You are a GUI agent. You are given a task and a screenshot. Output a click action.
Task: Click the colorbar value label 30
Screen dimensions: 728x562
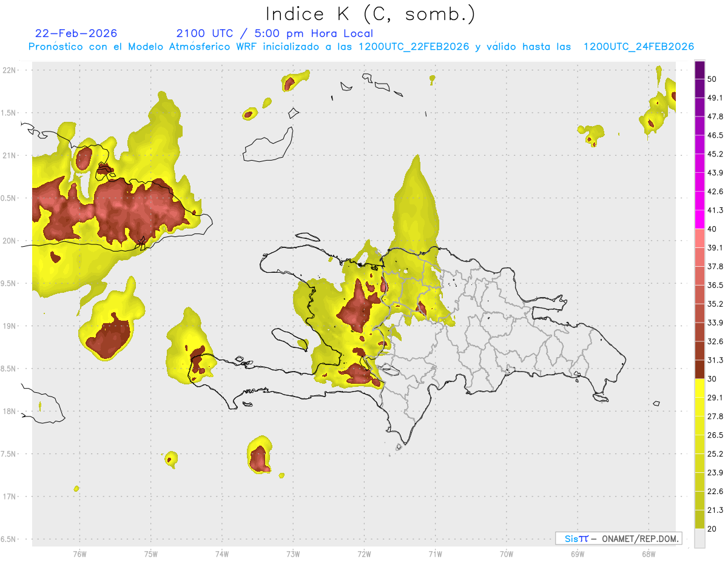(x=712, y=378)
